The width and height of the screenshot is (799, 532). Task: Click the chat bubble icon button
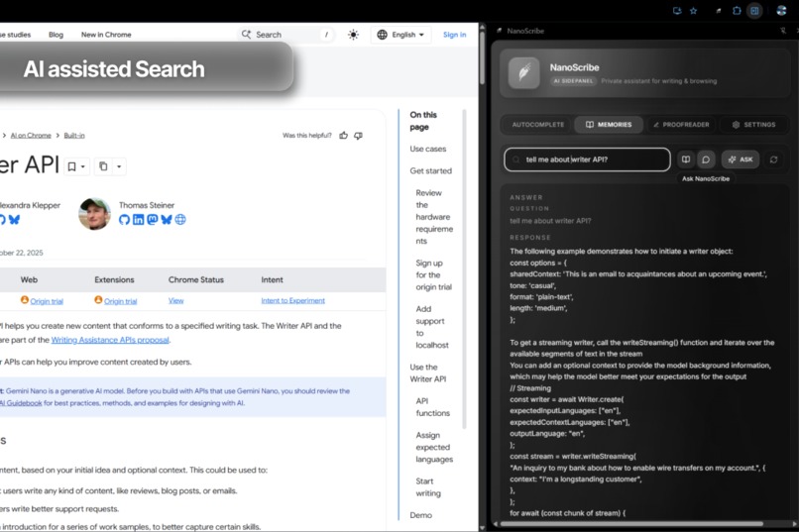tap(706, 160)
